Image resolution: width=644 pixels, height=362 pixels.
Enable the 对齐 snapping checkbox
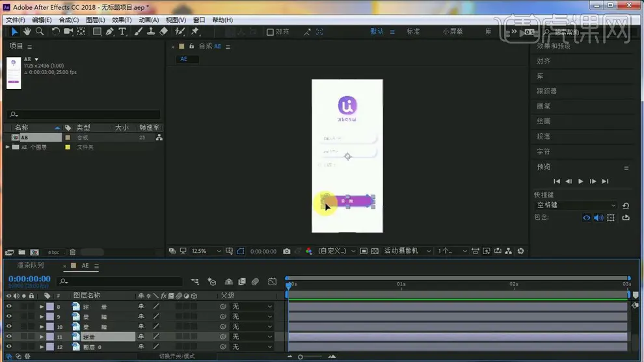tap(270, 32)
